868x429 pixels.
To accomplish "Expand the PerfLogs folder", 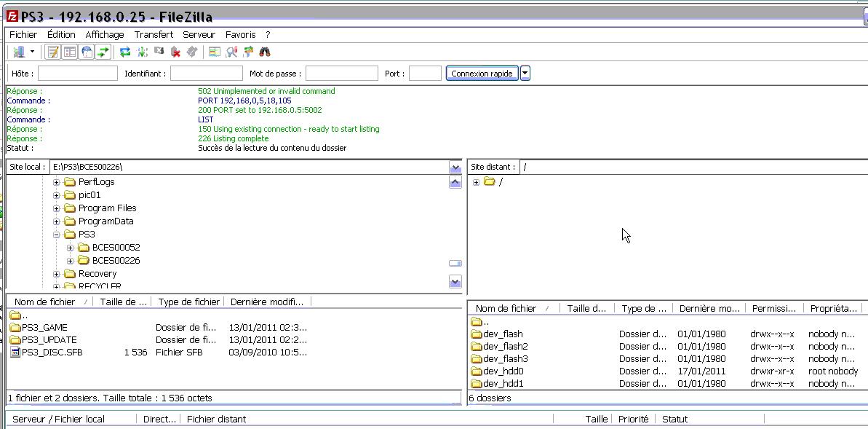I will click(x=57, y=182).
